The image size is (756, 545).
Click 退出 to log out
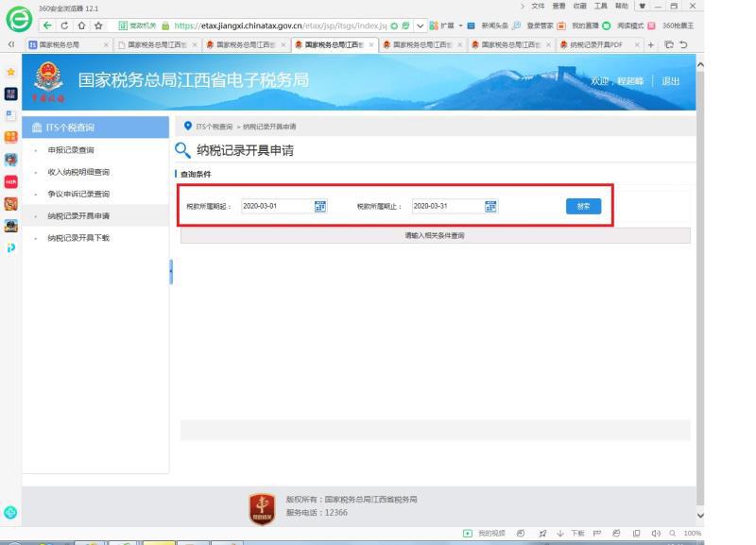[670, 81]
